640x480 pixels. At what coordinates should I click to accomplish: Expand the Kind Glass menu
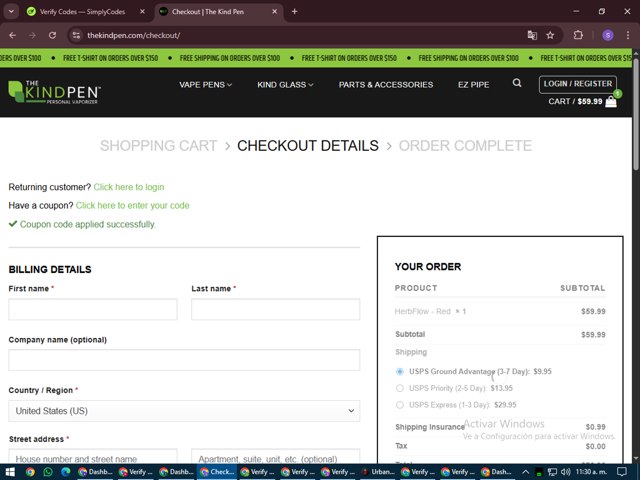285,84
